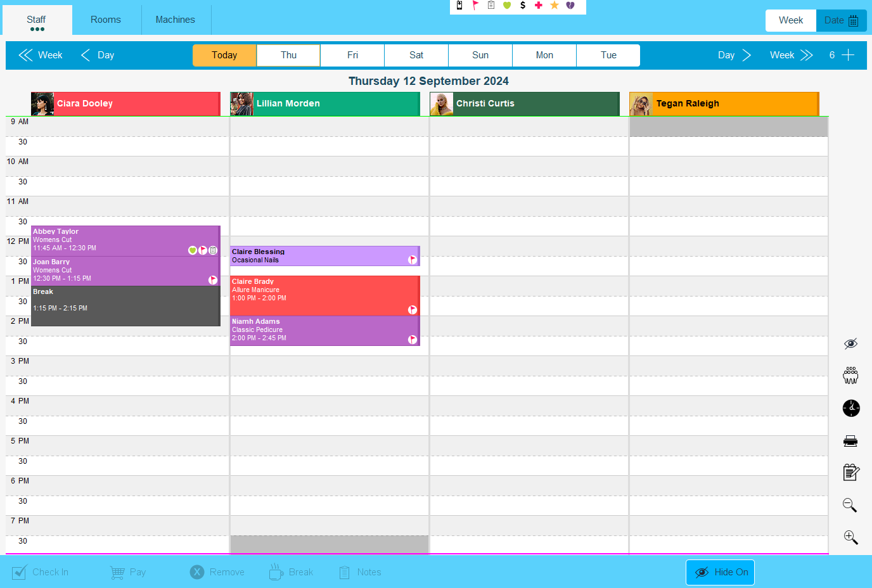872x588 pixels.
Task: Click the Pay button
Action: pos(127,572)
